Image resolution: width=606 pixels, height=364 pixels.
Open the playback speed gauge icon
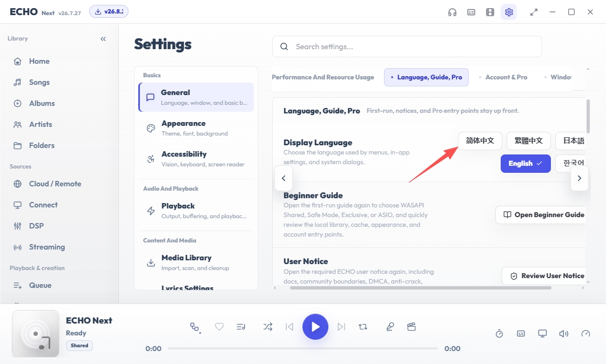pyautogui.click(x=585, y=333)
